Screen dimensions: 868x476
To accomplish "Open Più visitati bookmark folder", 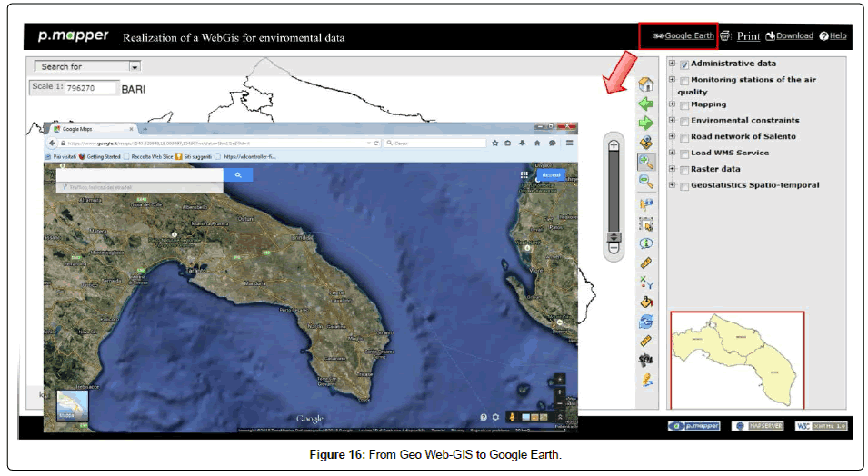I will 61,156.
